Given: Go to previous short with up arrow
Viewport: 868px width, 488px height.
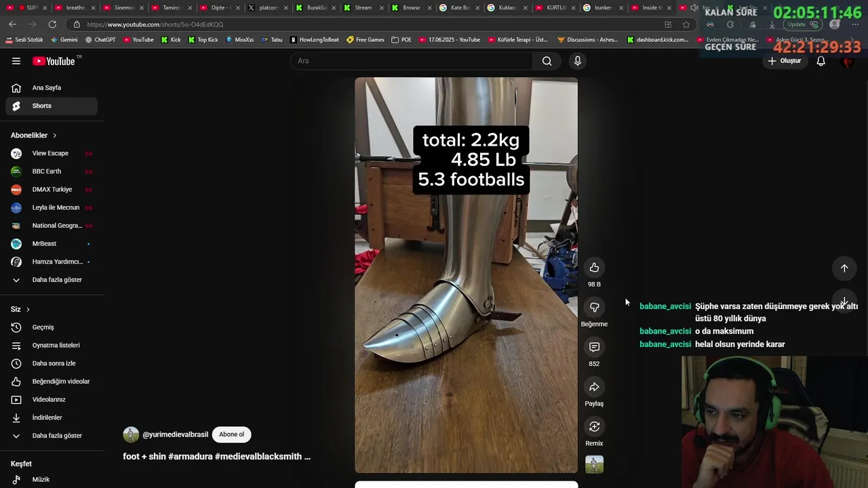Looking at the screenshot, I should pos(844,268).
